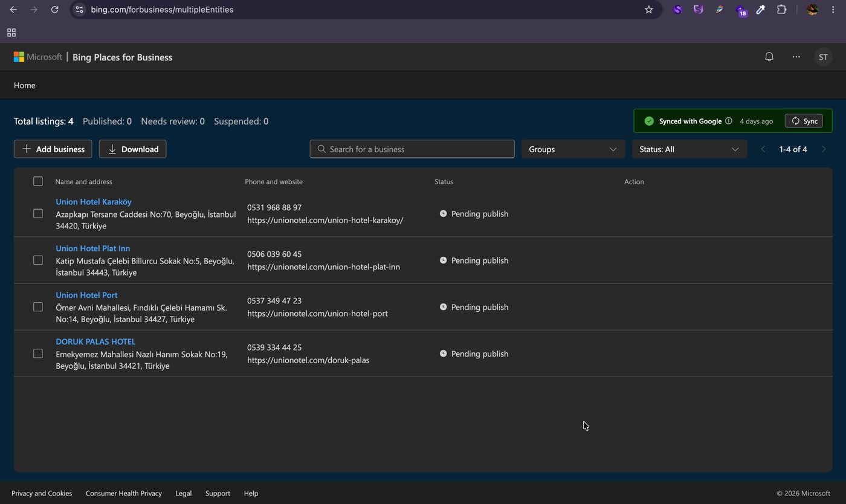Click the green Synced with Google checkmark
Image resolution: width=846 pixels, height=504 pixels.
pyautogui.click(x=649, y=121)
